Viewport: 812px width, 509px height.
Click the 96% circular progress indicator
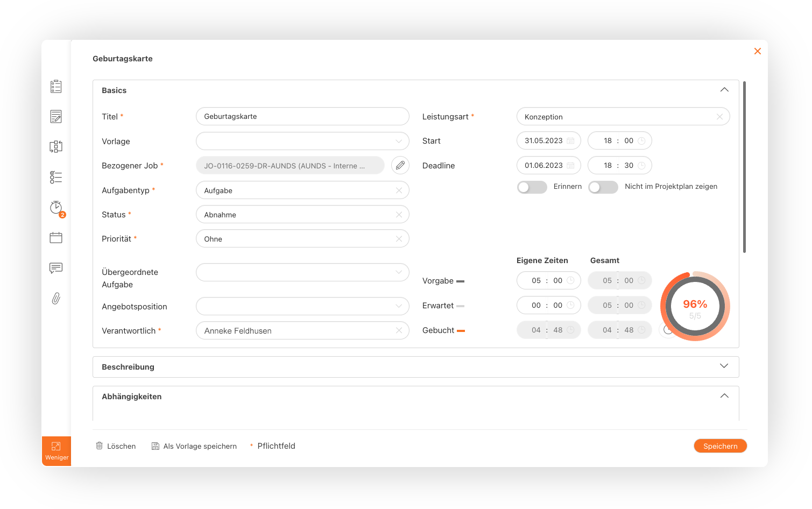[x=695, y=307]
